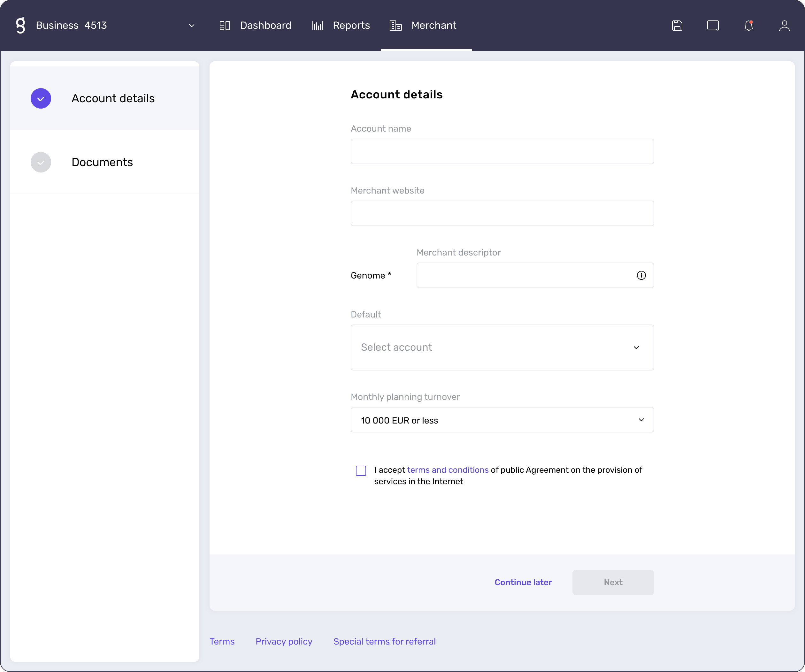Click the Continue later button
This screenshot has width=805, height=672.
[524, 582]
